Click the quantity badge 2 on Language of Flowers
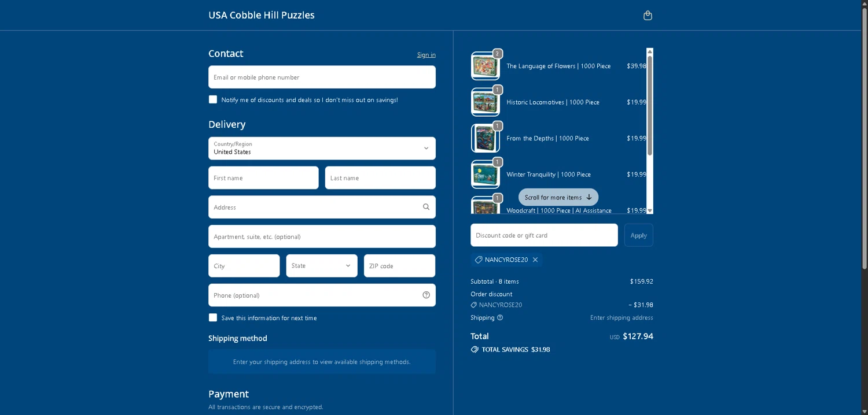The image size is (868, 415). point(497,54)
